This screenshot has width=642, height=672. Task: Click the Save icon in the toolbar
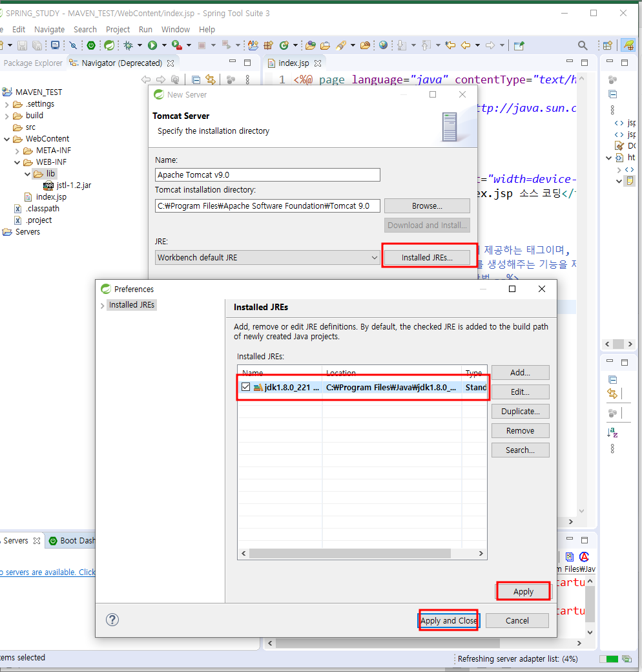23,45
